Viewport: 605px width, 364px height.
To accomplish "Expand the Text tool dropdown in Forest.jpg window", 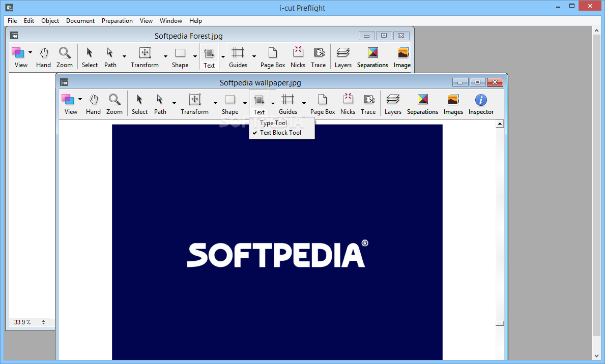I will [223, 56].
